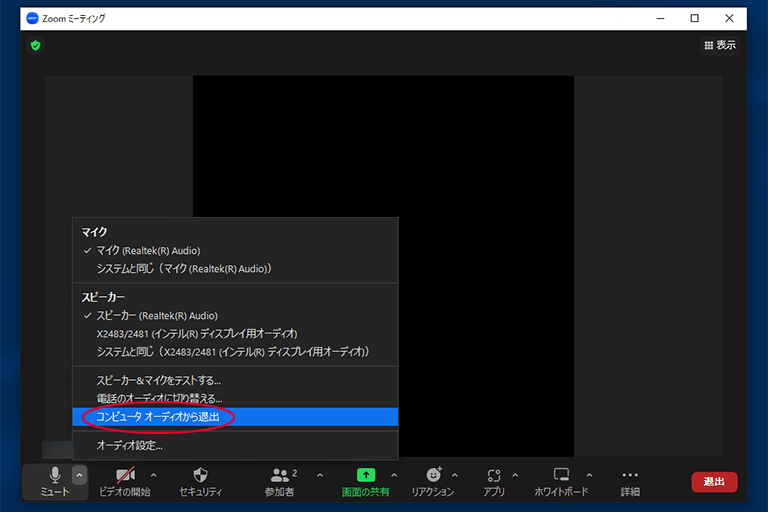The width and height of the screenshot is (768, 512).
Task: Choose コンピュータ オーディオから退出
Action: 235,416
